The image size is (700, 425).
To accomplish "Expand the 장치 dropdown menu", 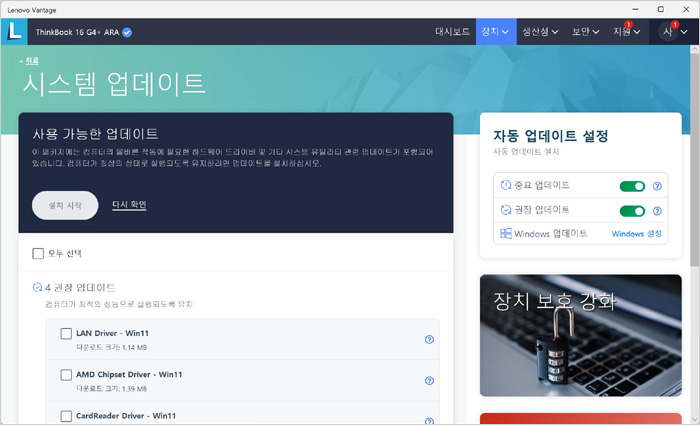I will pyautogui.click(x=496, y=32).
